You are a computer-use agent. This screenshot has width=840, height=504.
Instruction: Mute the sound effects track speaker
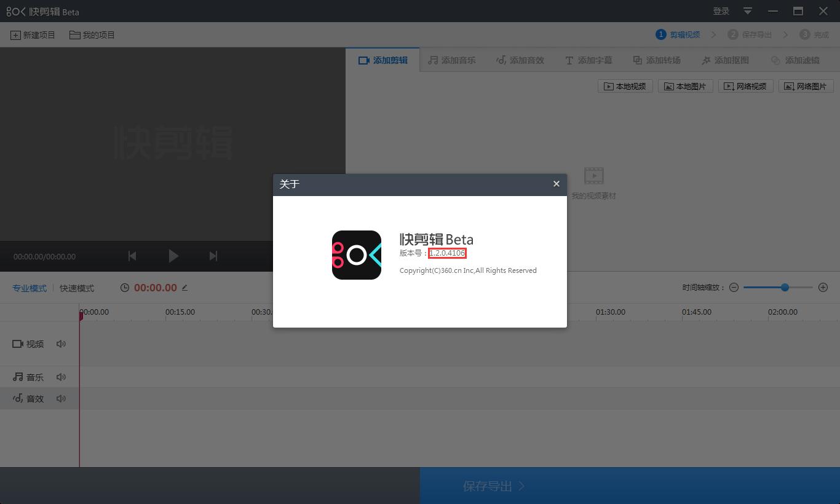coord(61,399)
